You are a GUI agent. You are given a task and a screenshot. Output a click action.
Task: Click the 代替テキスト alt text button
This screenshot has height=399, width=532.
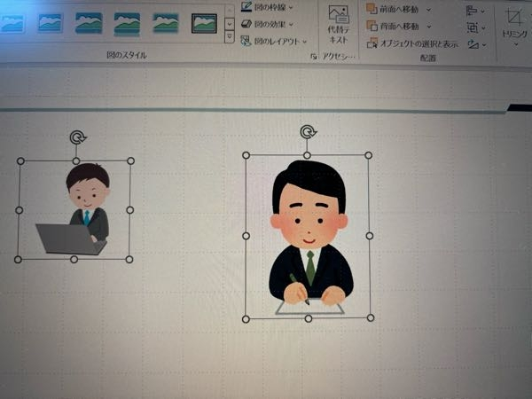point(339,24)
